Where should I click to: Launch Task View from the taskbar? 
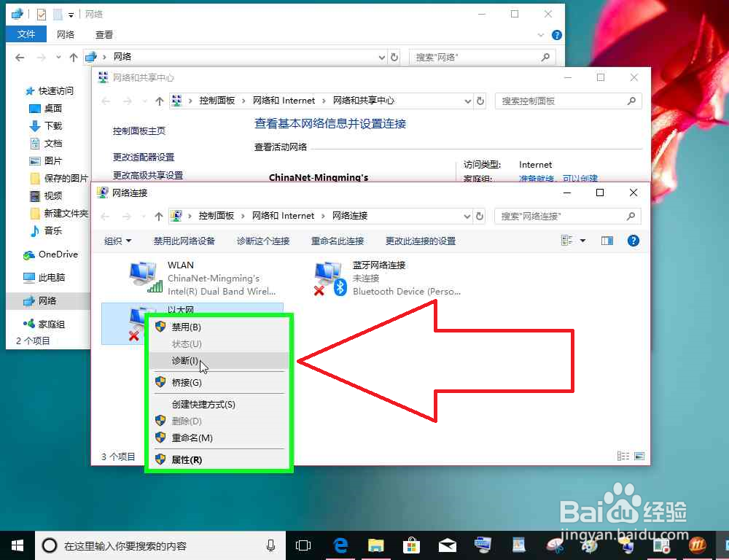[x=303, y=545]
